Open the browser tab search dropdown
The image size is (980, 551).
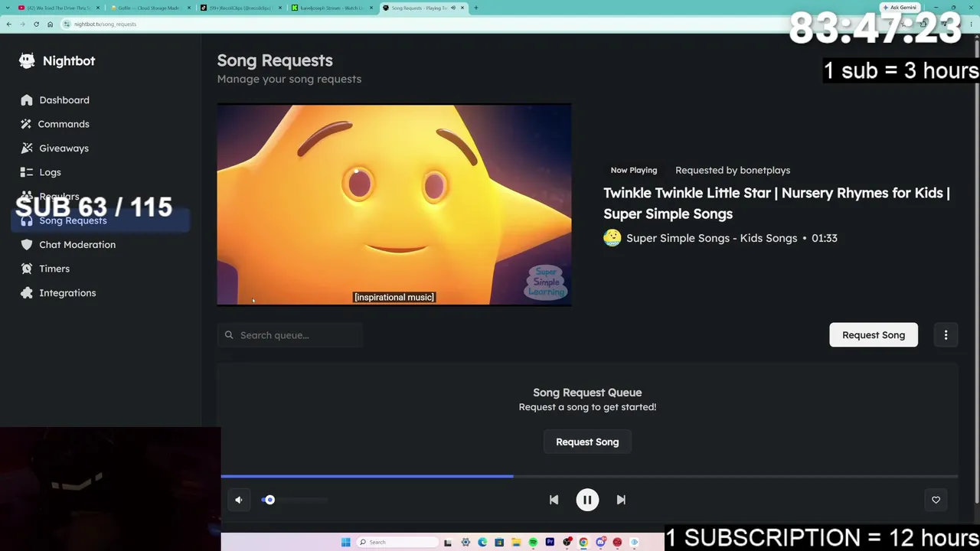pos(8,8)
